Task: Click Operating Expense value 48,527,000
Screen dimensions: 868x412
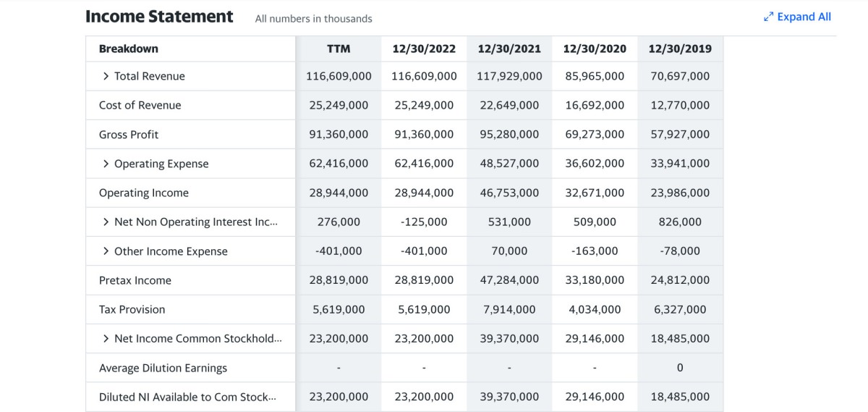Action: (509, 164)
